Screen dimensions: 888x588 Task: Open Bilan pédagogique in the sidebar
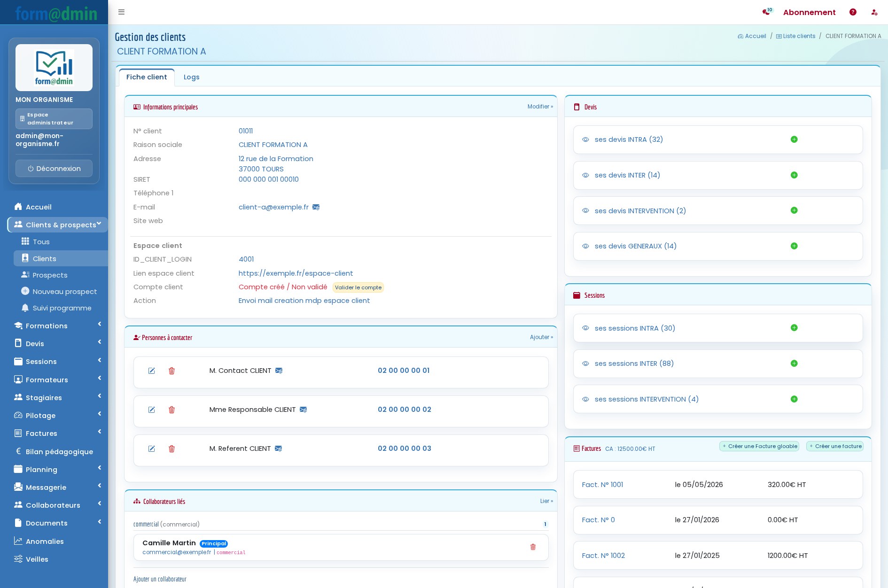pyautogui.click(x=58, y=452)
